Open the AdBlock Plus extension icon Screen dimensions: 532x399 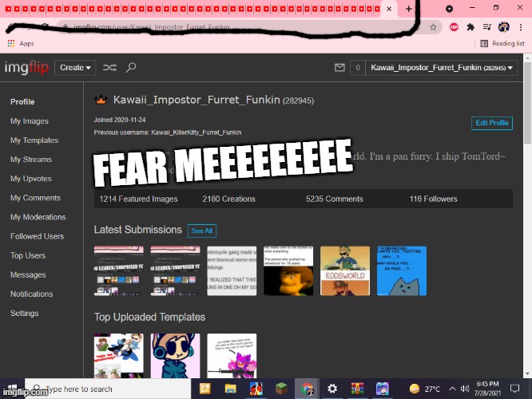[454, 27]
